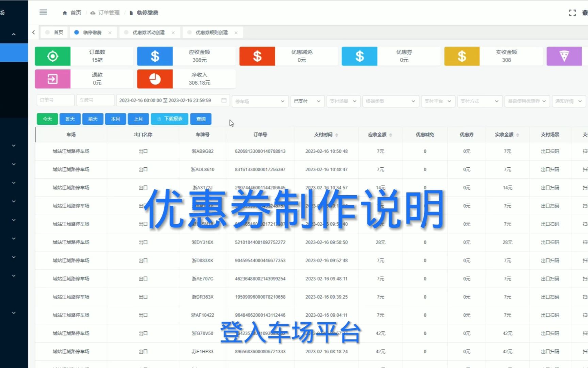The image size is (588, 368).
Task: Open the 停车场 dropdown
Action: tap(260, 101)
